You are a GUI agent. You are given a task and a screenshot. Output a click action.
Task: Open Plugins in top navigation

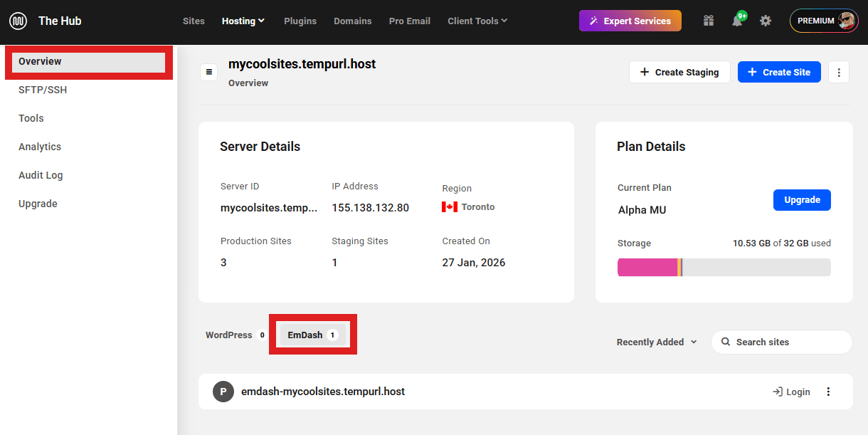click(x=300, y=21)
